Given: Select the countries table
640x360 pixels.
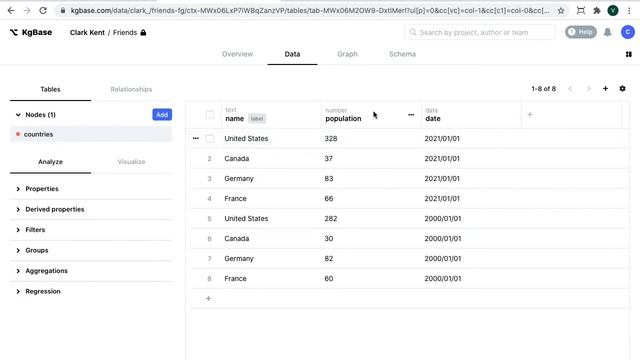Looking at the screenshot, I should (x=91, y=134).
